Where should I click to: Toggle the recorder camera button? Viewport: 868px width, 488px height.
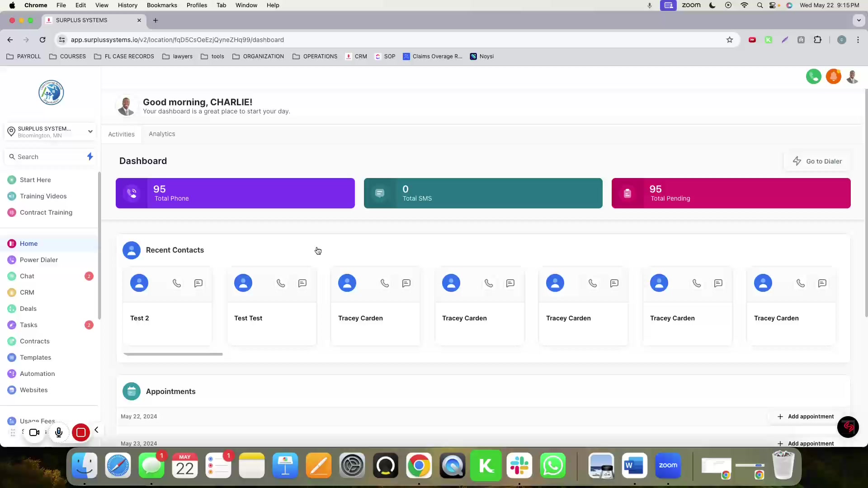(34, 432)
